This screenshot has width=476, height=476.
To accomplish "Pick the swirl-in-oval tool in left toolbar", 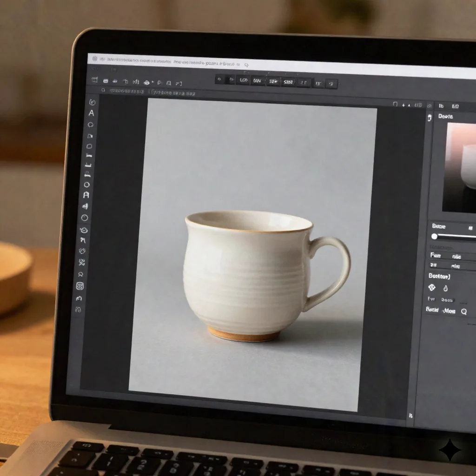I will [x=84, y=230].
